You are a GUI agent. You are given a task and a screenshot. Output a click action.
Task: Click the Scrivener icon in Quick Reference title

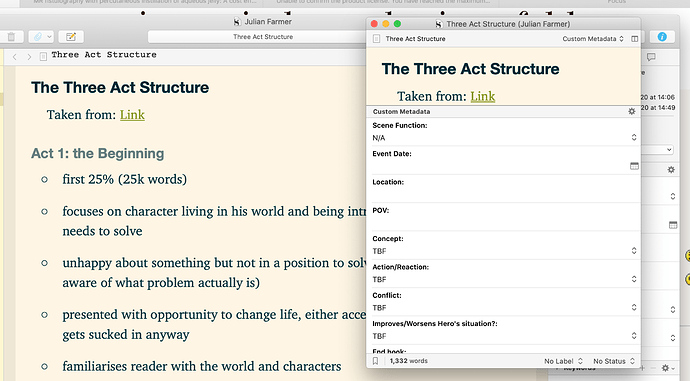pos(439,24)
